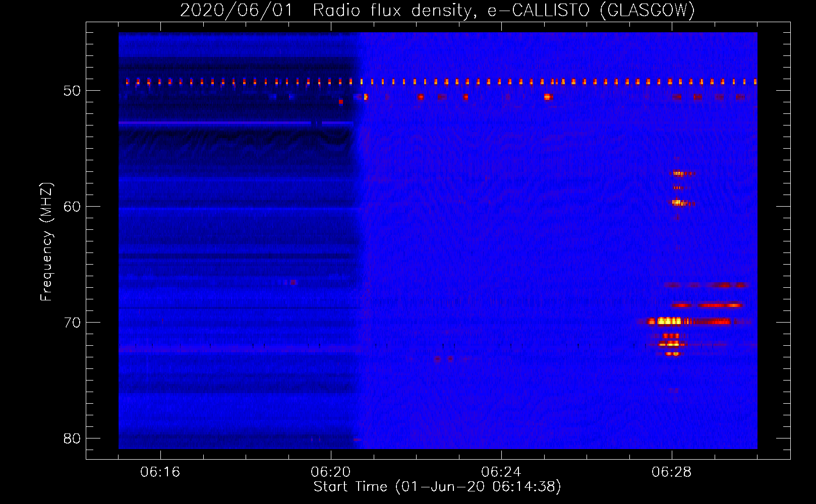Click the "06:24" time tick label
Screen dimensions: 816x504
click(x=501, y=472)
